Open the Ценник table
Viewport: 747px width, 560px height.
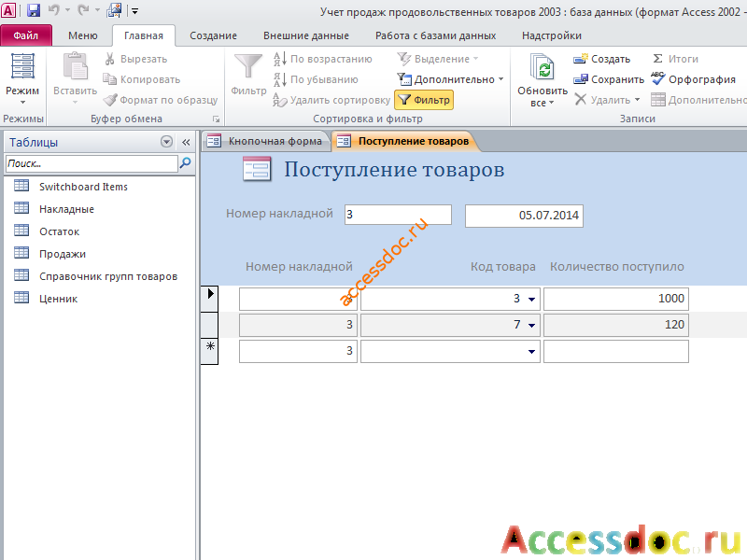coord(58,299)
